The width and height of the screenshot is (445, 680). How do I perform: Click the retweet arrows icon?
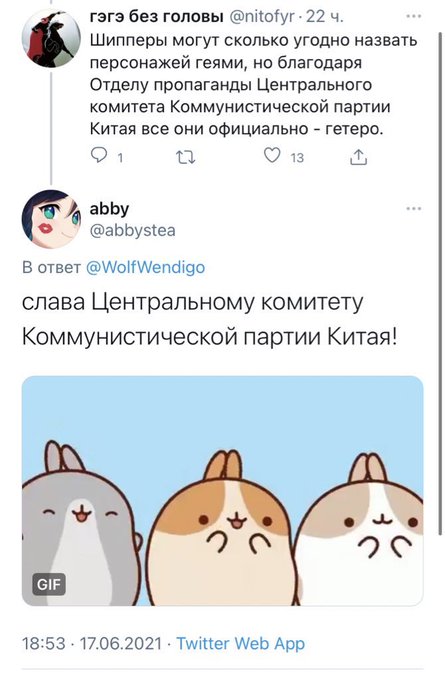click(186, 157)
